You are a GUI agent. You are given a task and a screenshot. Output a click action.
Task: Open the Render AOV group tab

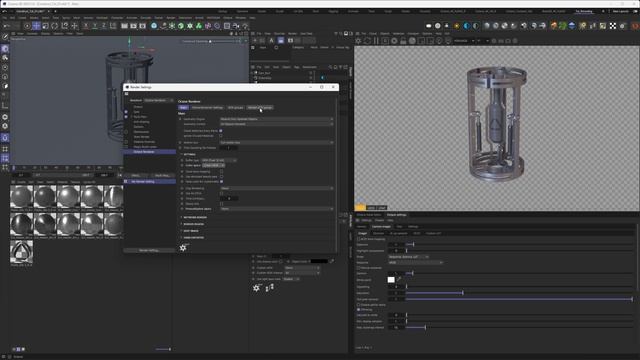click(260, 108)
